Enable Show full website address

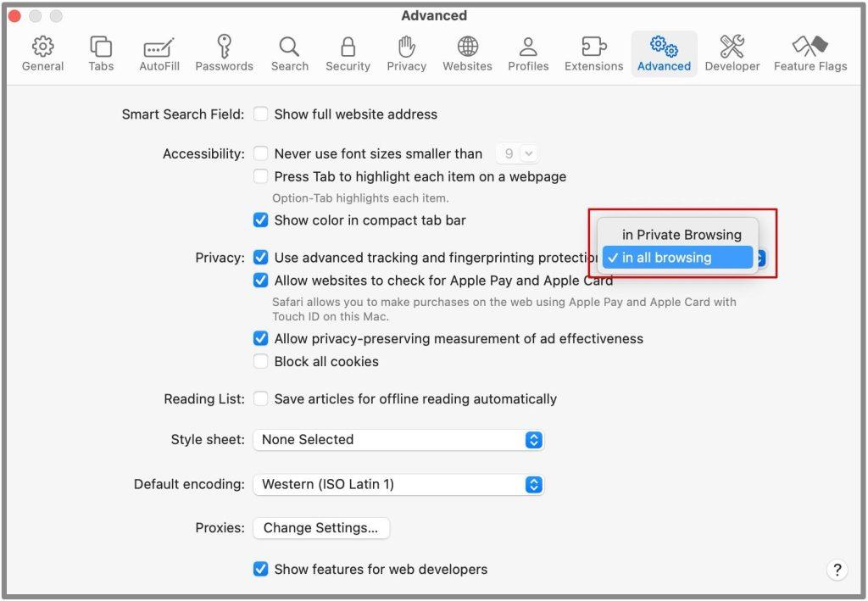[x=261, y=114]
